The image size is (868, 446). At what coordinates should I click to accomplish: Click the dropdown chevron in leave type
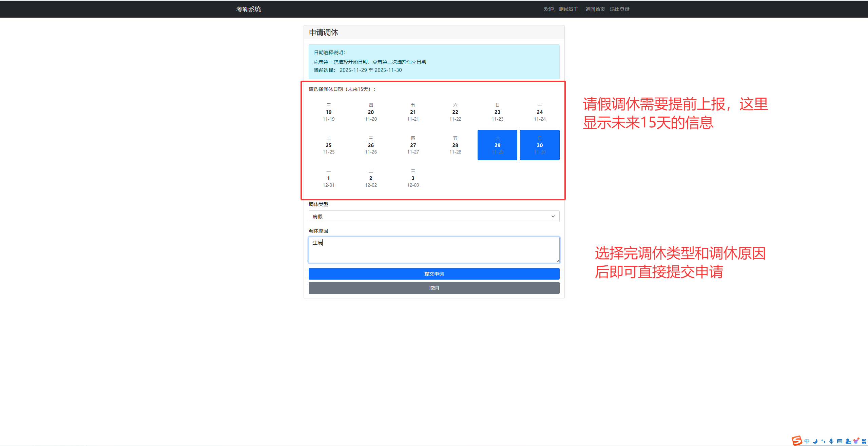pyautogui.click(x=553, y=216)
